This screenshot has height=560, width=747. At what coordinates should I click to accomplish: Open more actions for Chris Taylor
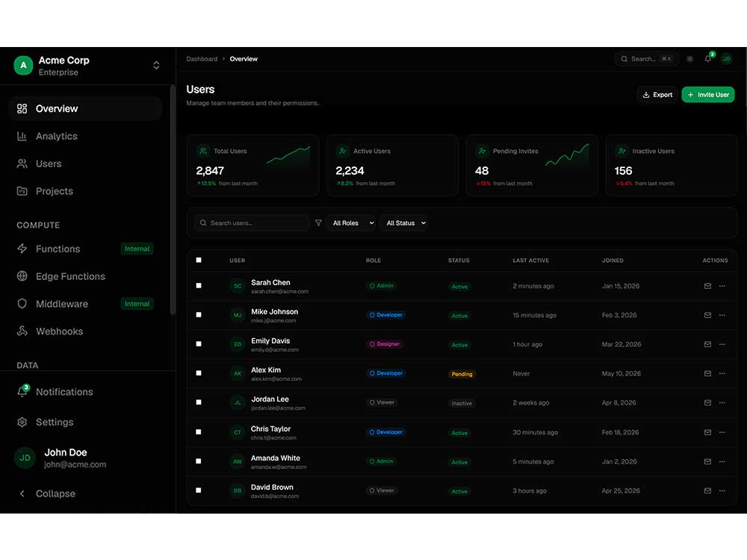[x=722, y=432]
